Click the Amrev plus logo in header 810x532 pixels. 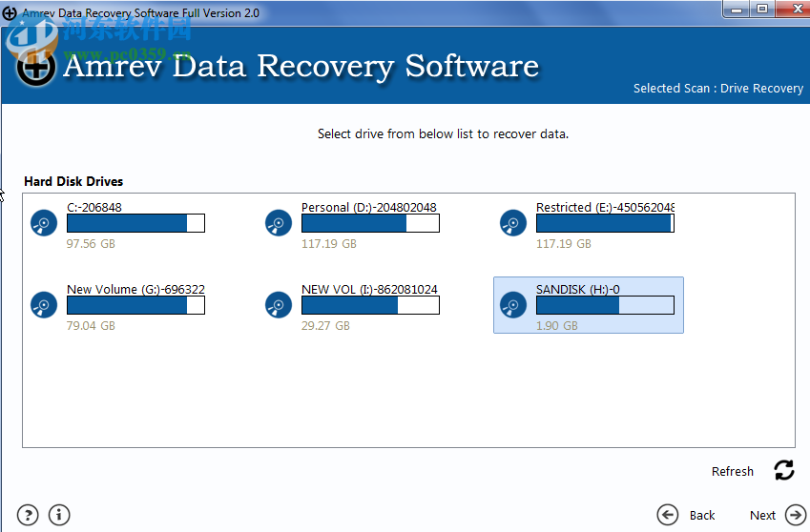tap(35, 67)
